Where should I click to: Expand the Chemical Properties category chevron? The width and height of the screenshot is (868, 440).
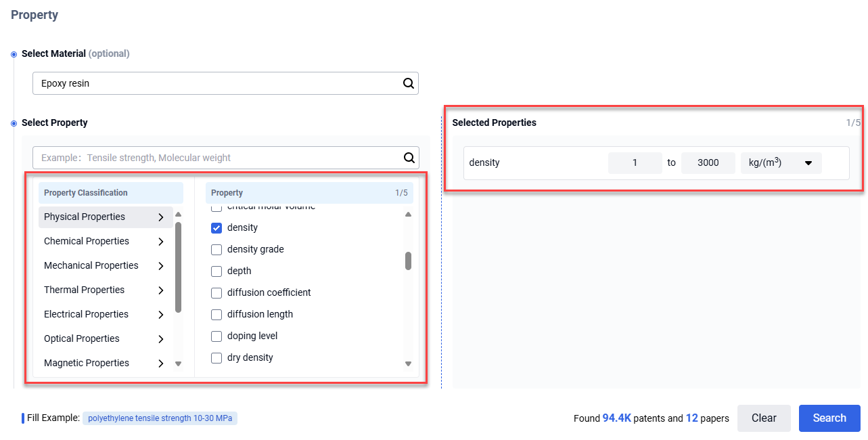coord(160,242)
